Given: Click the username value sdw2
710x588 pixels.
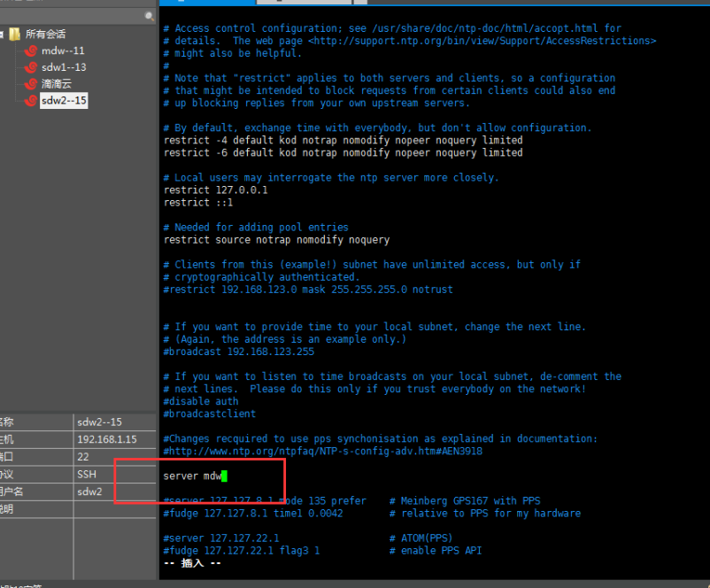Looking at the screenshot, I should coord(89,491).
